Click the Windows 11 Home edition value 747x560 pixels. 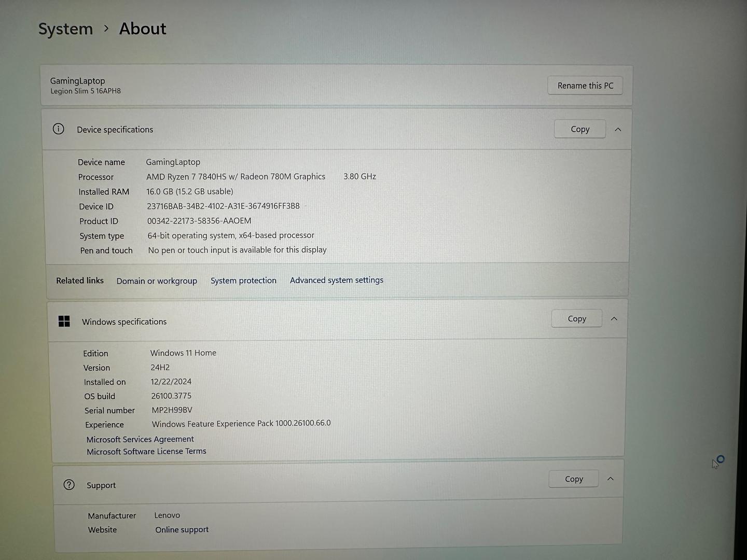(x=183, y=353)
